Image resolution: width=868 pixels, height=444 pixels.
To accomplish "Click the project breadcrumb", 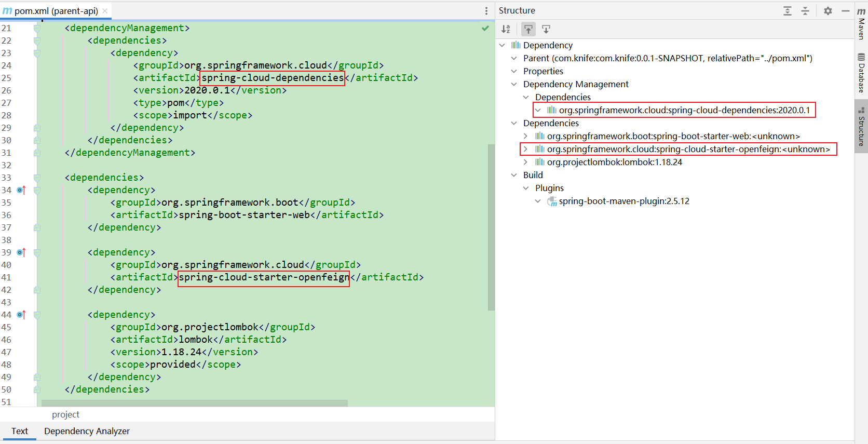I will coord(65,414).
